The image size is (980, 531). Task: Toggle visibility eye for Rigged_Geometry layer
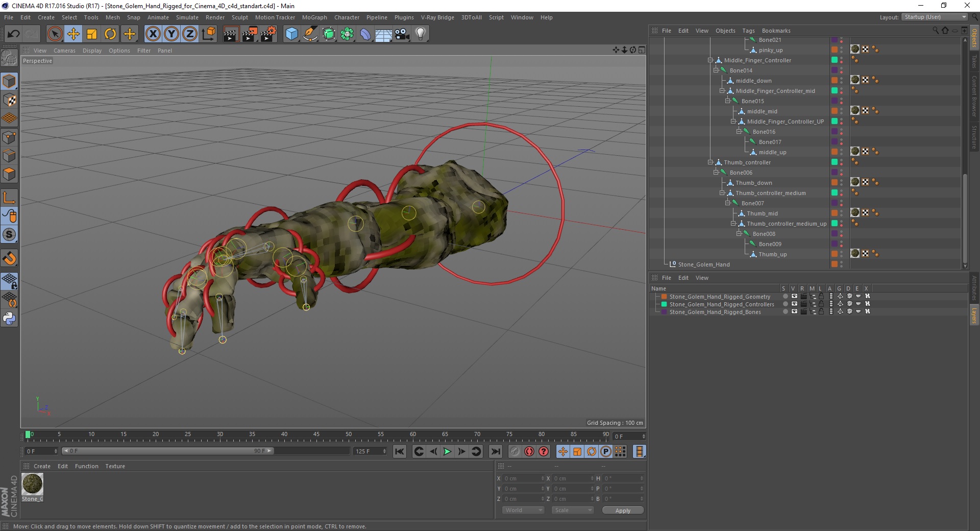click(794, 296)
